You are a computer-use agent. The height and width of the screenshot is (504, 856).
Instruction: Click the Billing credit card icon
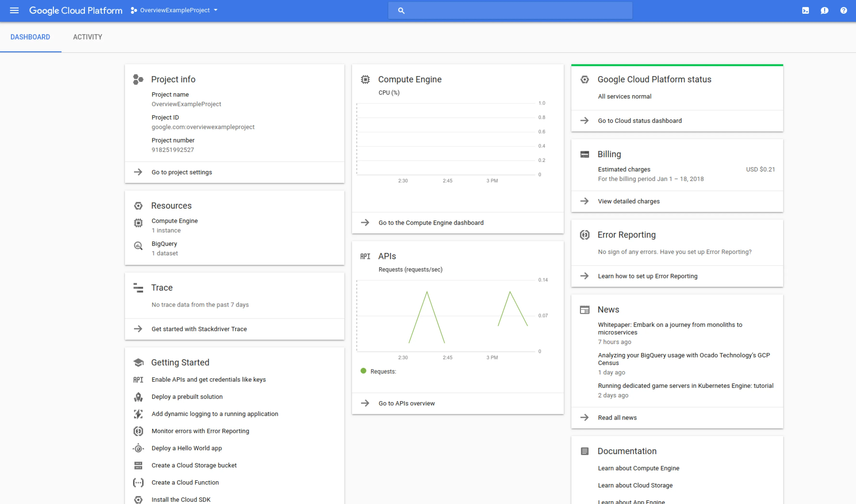(x=585, y=155)
